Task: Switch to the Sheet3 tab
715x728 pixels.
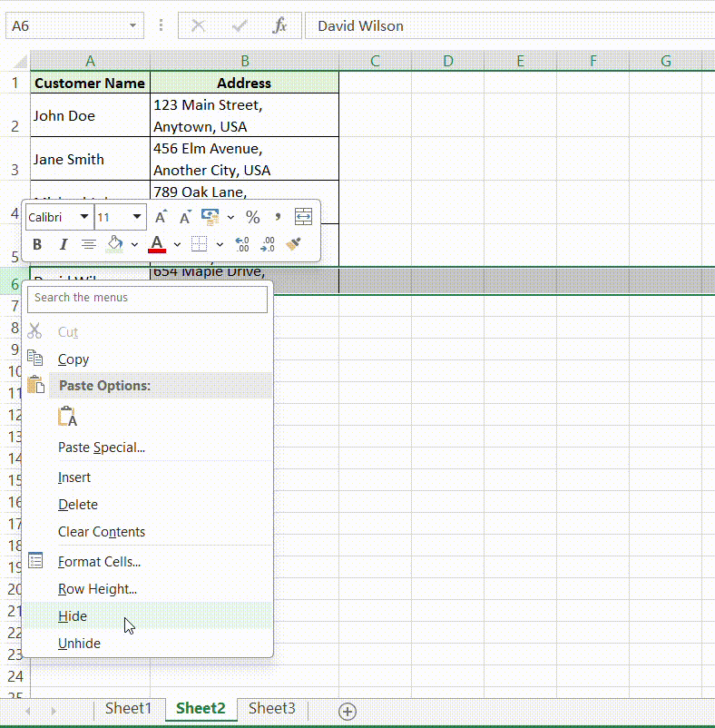Action: (272, 709)
